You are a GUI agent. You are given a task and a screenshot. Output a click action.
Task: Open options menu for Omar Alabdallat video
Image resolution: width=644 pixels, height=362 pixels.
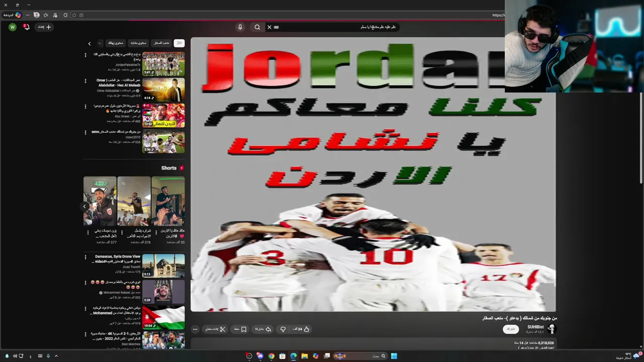point(86,80)
